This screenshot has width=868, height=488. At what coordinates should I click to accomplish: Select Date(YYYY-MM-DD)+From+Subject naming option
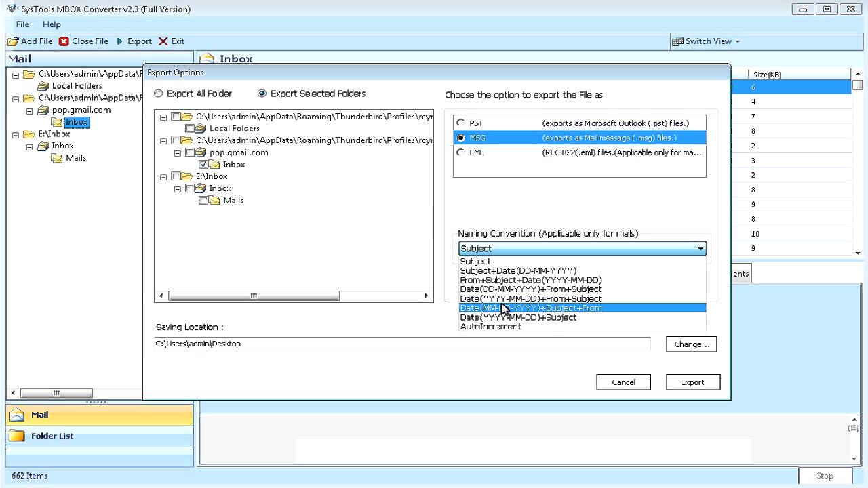[x=531, y=299]
